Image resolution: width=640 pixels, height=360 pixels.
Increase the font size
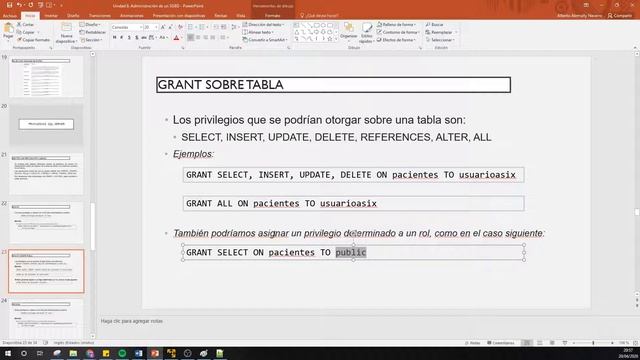(162, 27)
